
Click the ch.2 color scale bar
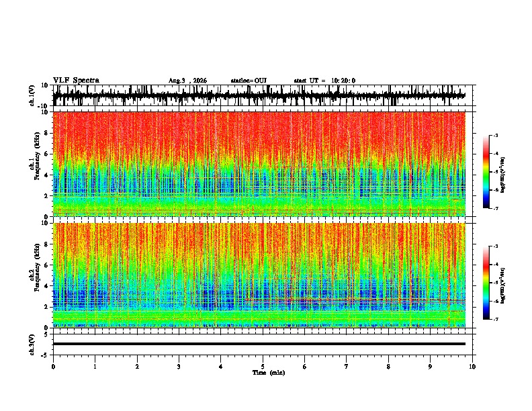point(486,283)
